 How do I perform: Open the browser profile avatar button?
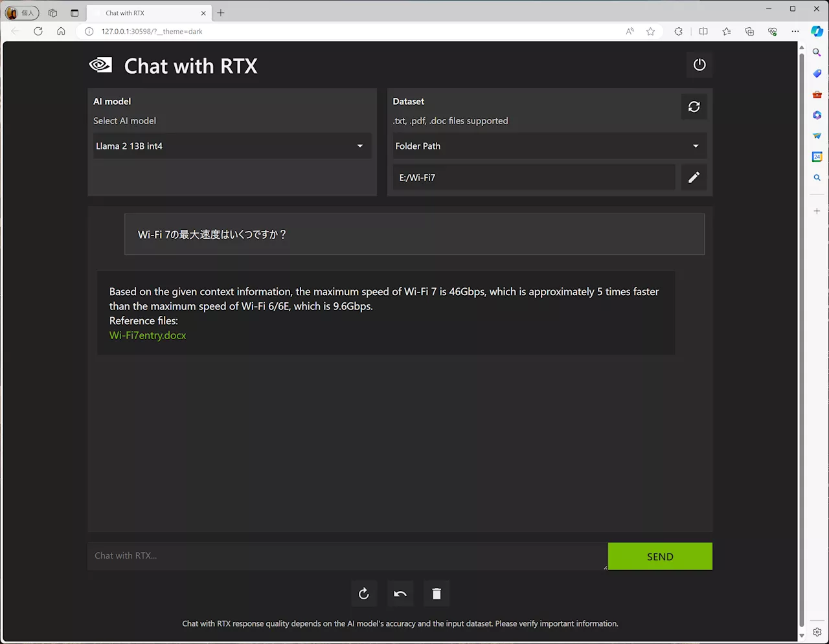pos(21,13)
